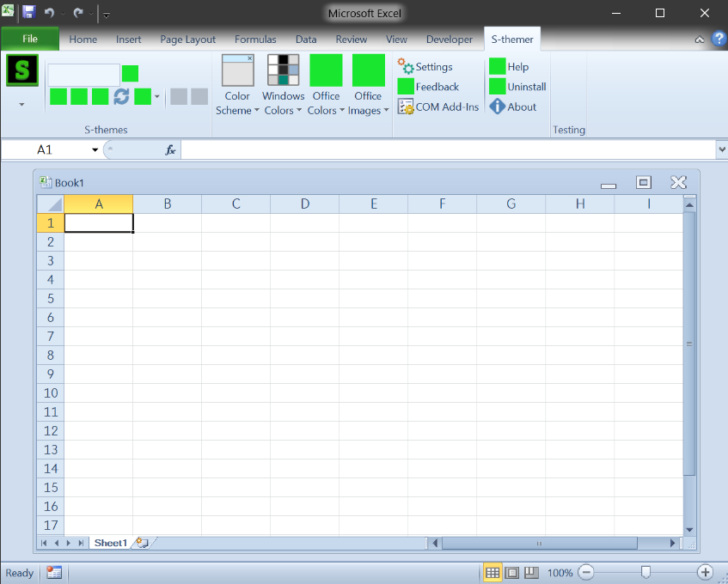Viewport: 728px width, 584px height.
Task: Switch to the View tab
Action: 396,40
